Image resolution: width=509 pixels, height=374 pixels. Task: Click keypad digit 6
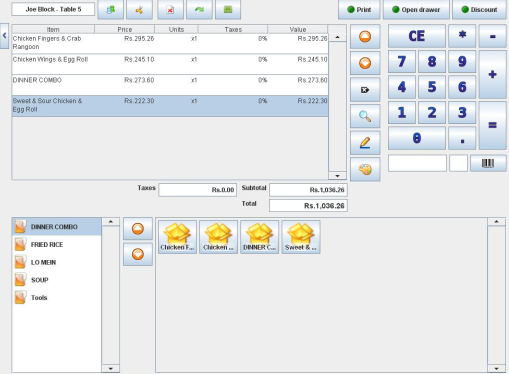coord(462,87)
